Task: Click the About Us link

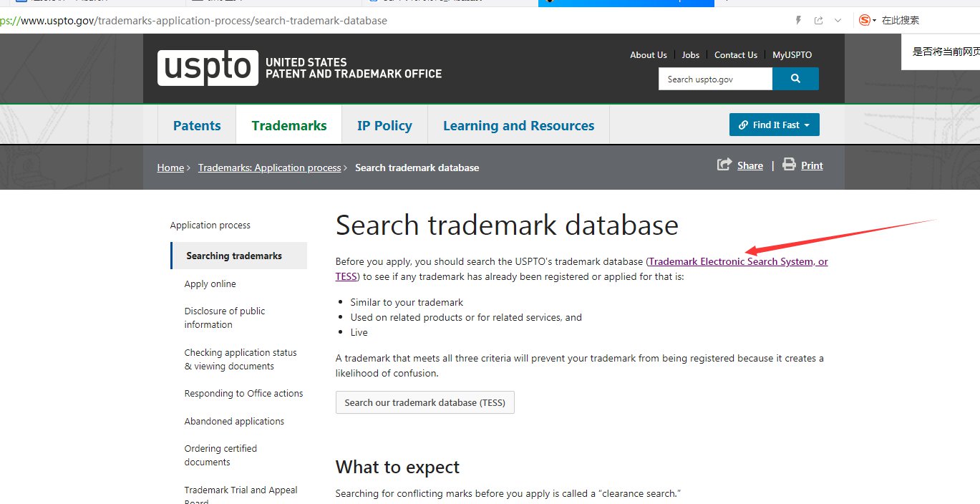Action: tap(649, 55)
